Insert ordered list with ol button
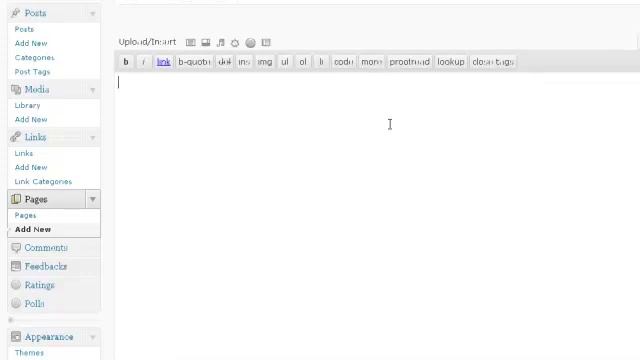This screenshot has width=640, height=360. tap(303, 62)
